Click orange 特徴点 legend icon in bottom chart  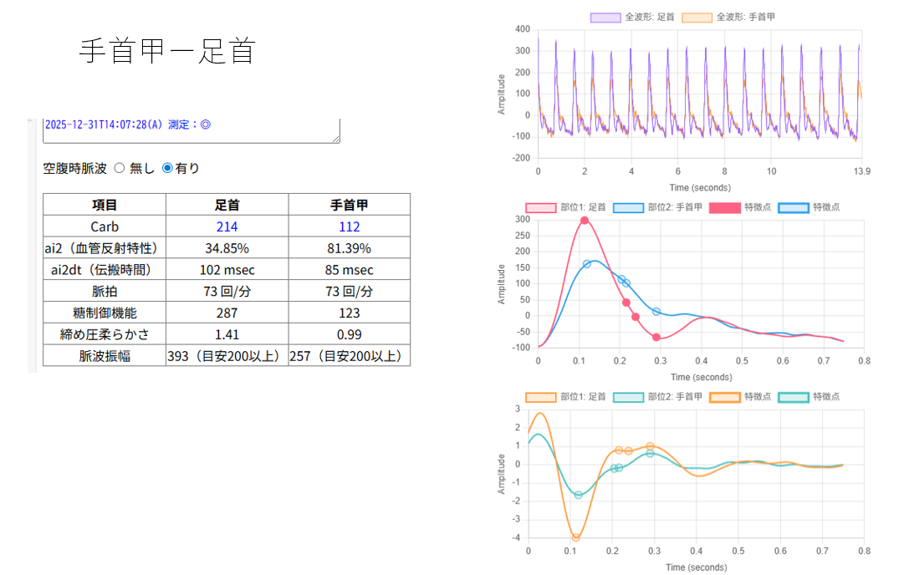click(724, 397)
